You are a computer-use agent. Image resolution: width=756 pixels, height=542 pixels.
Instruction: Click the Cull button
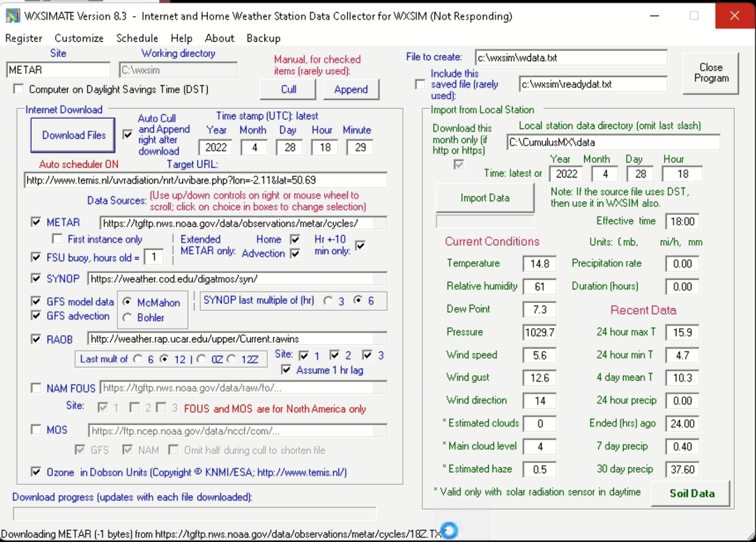click(x=289, y=89)
